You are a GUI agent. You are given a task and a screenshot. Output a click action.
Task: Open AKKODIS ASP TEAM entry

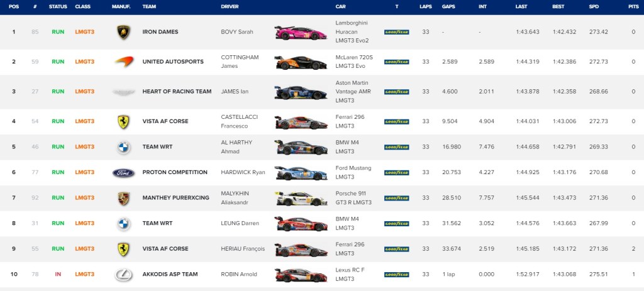[170, 274]
